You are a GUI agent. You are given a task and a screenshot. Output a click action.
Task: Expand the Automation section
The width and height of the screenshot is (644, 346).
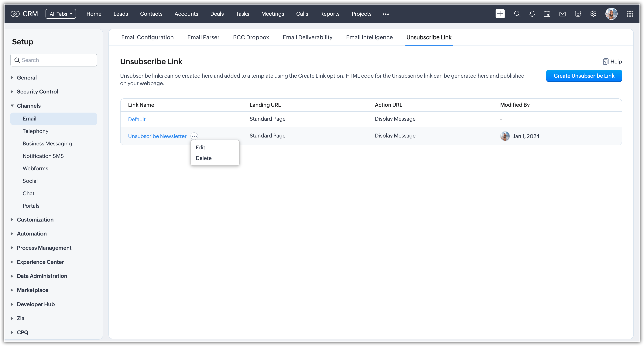tap(32, 234)
